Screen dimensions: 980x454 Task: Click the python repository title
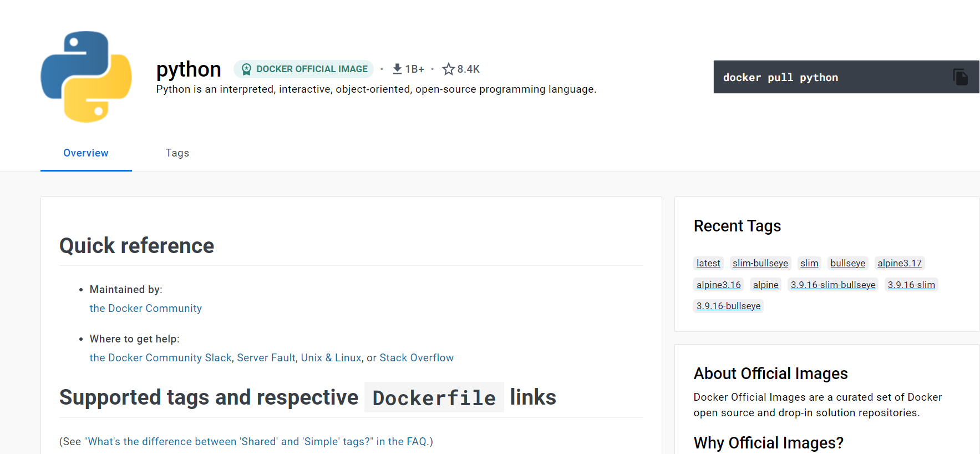coord(189,69)
